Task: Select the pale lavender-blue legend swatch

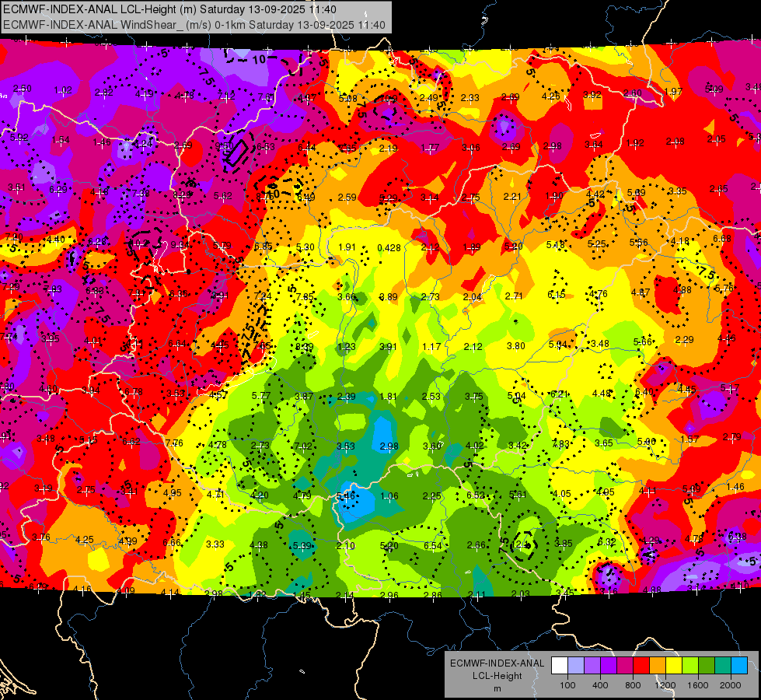Action: pyautogui.click(x=576, y=666)
